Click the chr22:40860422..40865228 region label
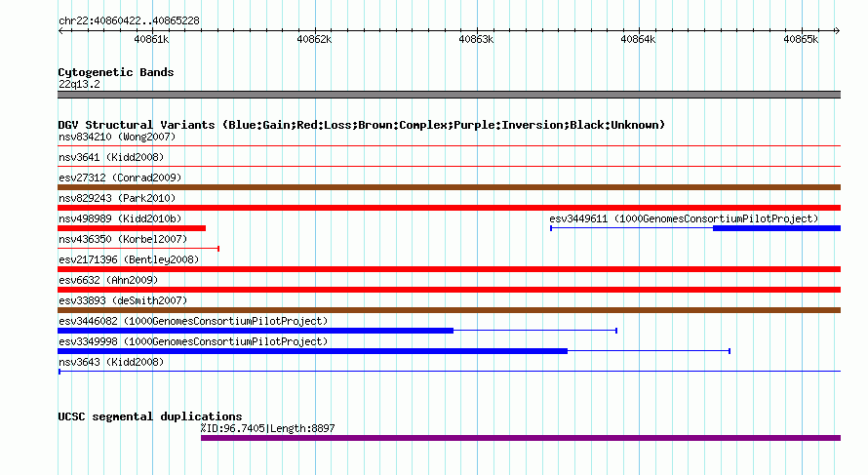868x475 pixels. pos(129,20)
